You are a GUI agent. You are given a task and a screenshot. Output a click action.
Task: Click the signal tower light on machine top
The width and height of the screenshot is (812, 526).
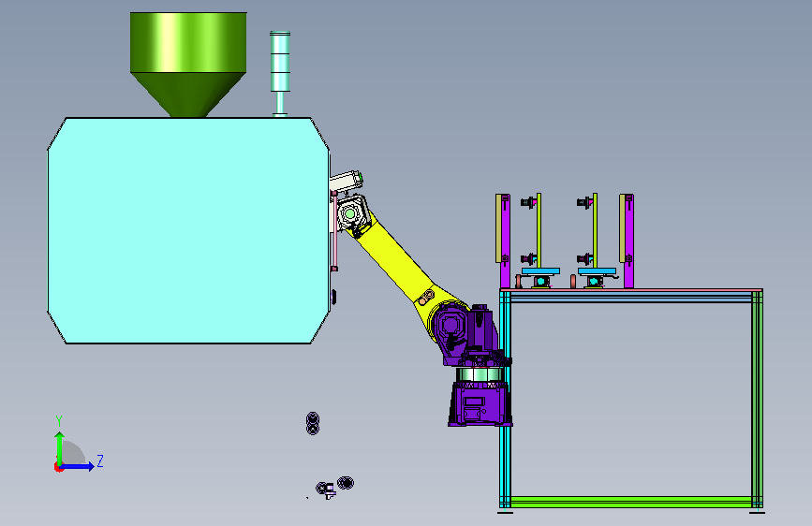[280, 74]
